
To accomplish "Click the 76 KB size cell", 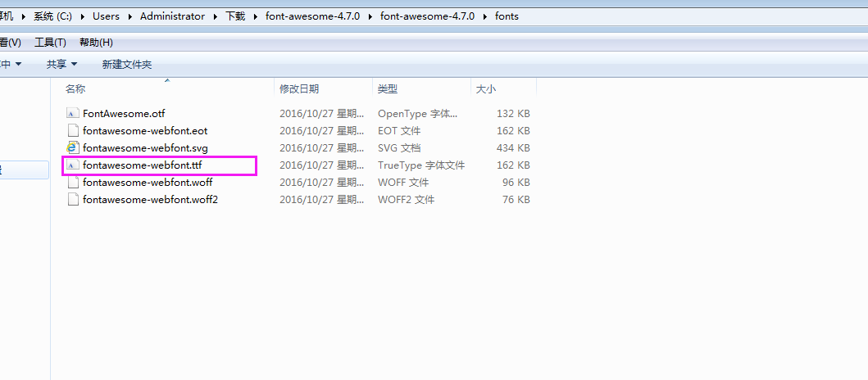I will click(516, 199).
